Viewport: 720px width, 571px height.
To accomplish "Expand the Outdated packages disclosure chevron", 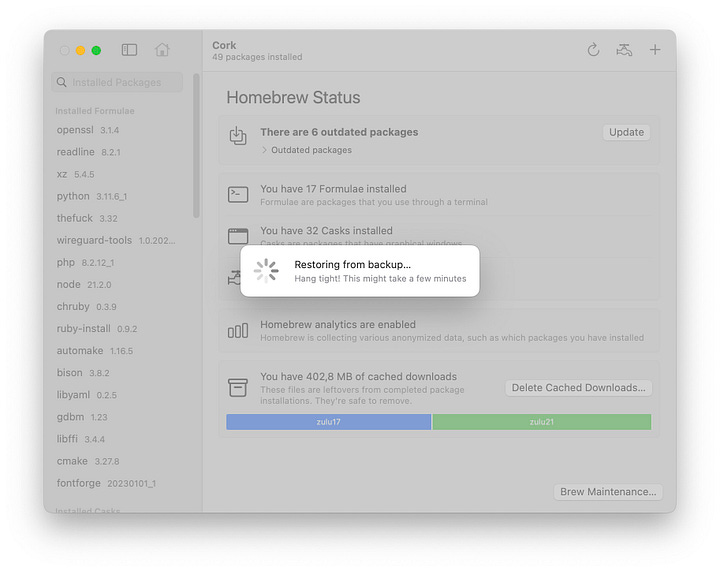I will 264,150.
